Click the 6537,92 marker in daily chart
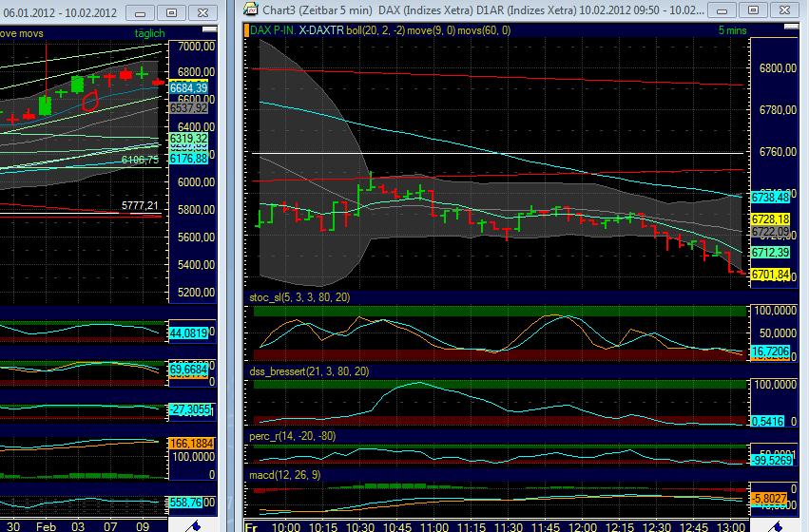This screenshot has width=809, height=532. (x=189, y=108)
